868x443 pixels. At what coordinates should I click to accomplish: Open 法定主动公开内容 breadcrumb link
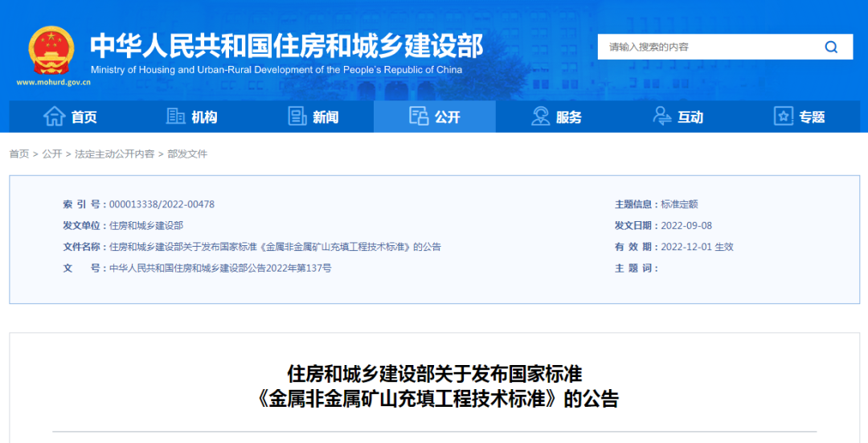[115, 154]
